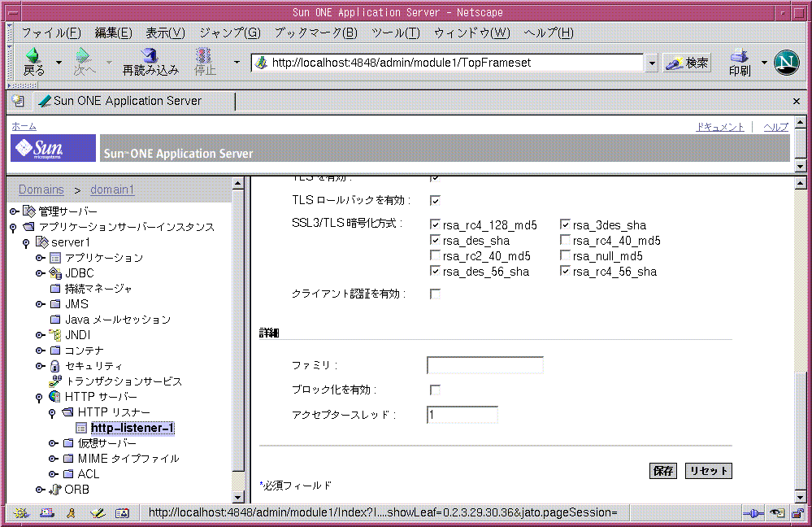This screenshot has width=812, height=527.
Task: Toggle TLS ロールバックを有効 checkbox
Action: pos(435,201)
